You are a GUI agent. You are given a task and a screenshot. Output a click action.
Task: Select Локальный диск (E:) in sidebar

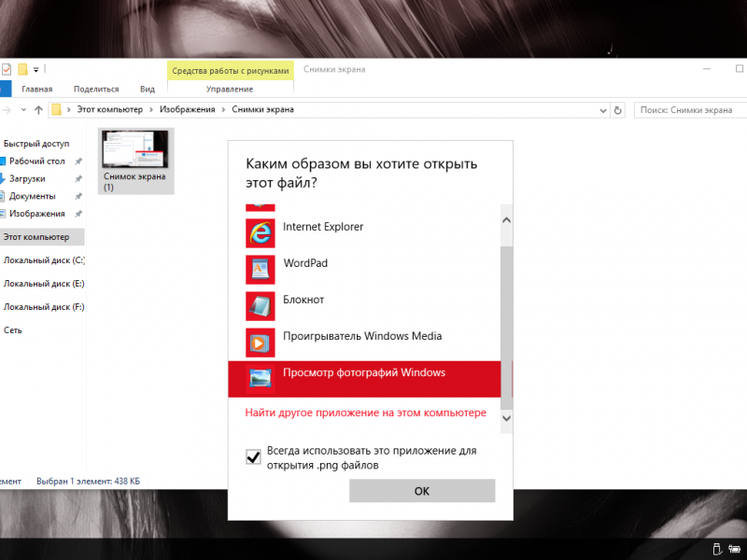[43, 284]
